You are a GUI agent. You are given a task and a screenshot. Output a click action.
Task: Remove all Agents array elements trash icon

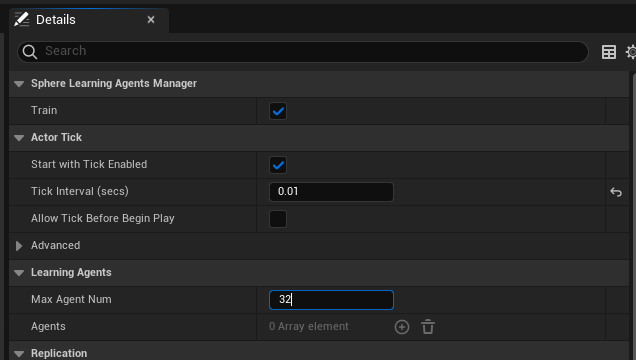(428, 327)
